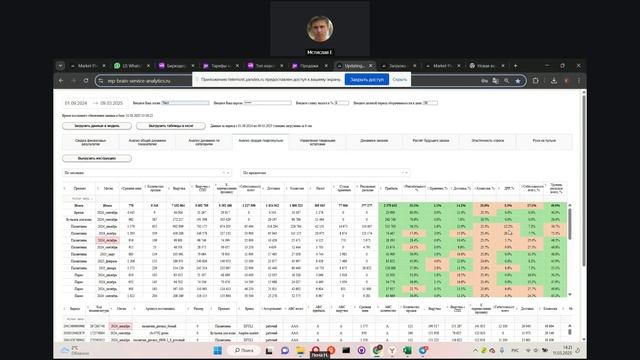Close the Updating... browser tab
The width and height of the screenshot is (640, 360).
pyautogui.click(x=371, y=66)
